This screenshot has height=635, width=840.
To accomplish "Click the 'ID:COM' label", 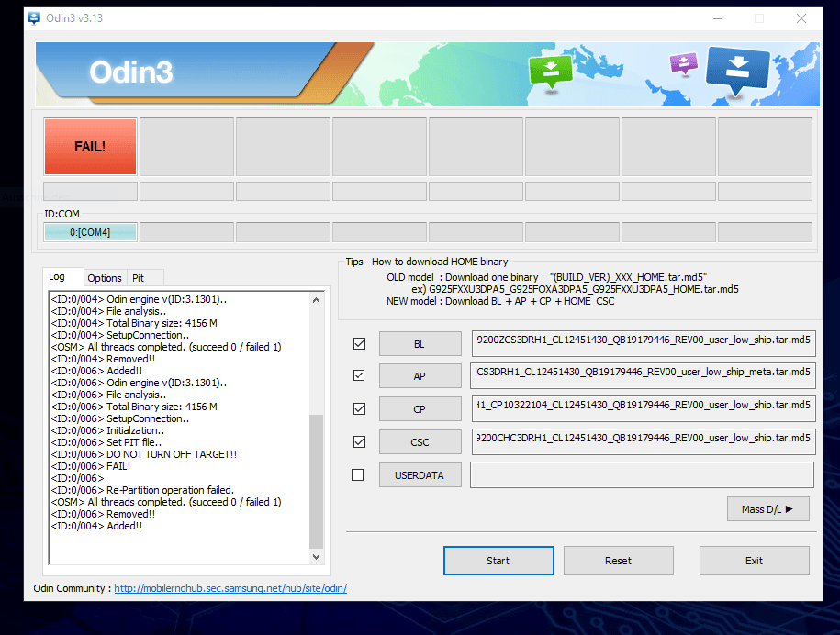I will (62, 214).
